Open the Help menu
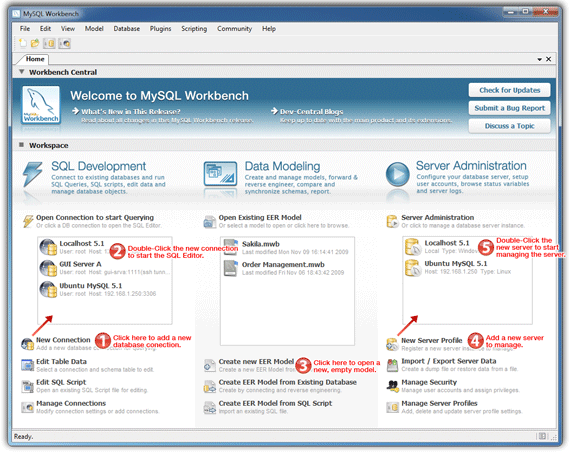 [x=269, y=28]
